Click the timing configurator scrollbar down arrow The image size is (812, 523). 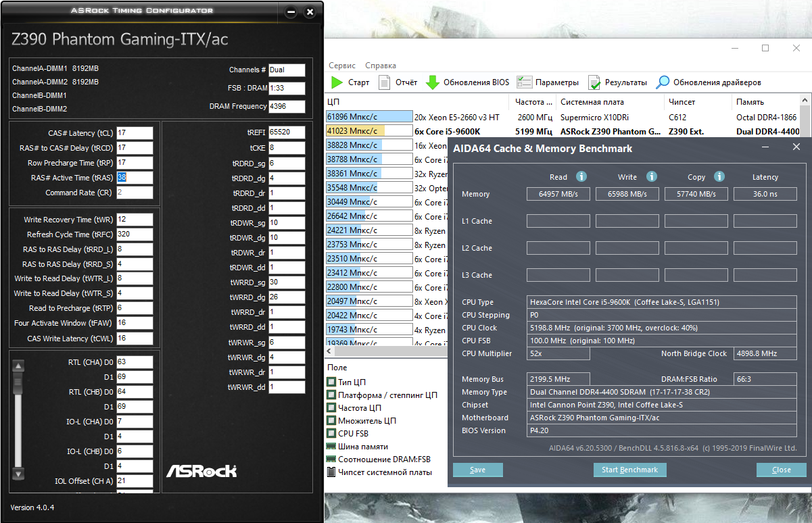(x=18, y=474)
